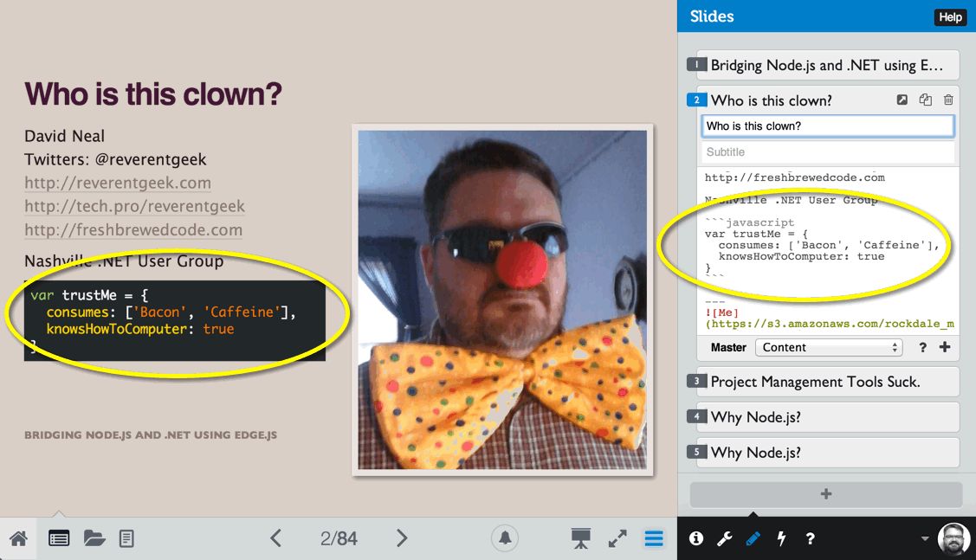Open the user avatar dropdown arrow
Image resolution: width=976 pixels, height=560 pixels.
[x=925, y=538]
